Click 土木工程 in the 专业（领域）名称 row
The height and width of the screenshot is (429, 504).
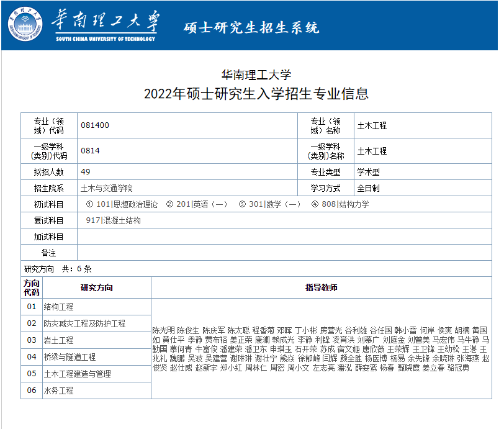point(372,125)
